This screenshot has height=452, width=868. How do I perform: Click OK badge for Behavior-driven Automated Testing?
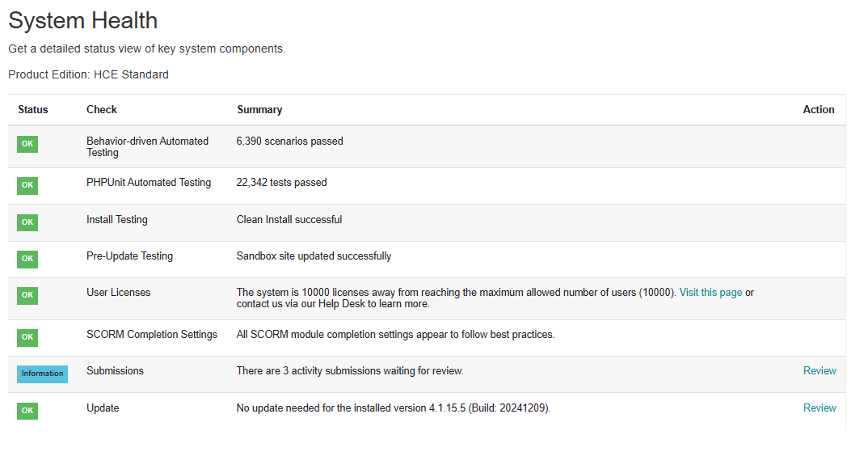click(x=27, y=144)
